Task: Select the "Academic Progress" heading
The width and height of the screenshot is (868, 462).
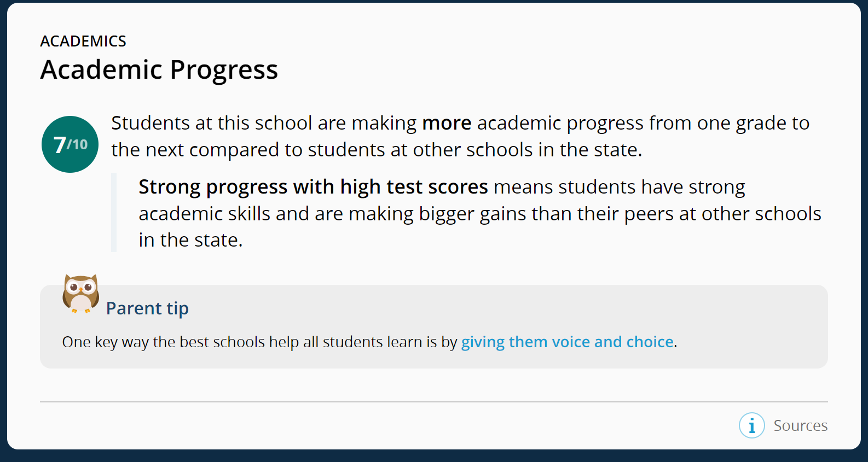Action: 159,70
